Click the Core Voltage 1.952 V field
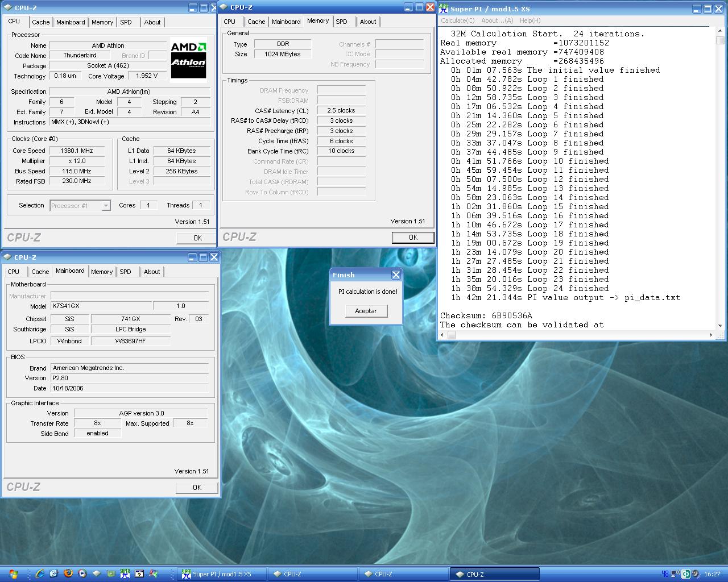Image resolution: width=728 pixels, height=582 pixels. [147, 76]
